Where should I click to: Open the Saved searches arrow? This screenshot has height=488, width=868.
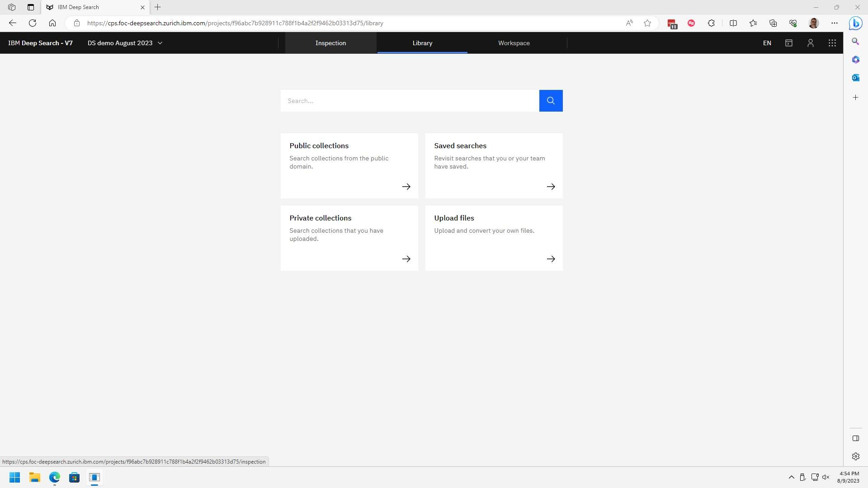[x=551, y=187]
